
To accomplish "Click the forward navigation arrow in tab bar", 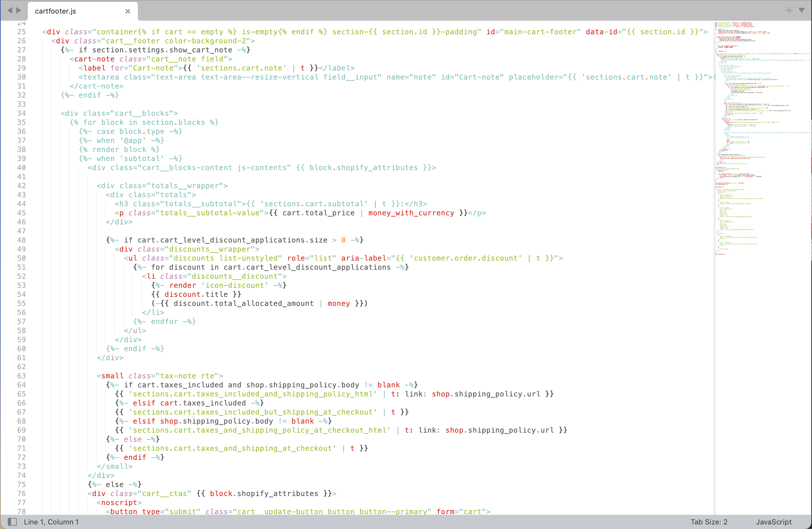I will coord(19,11).
